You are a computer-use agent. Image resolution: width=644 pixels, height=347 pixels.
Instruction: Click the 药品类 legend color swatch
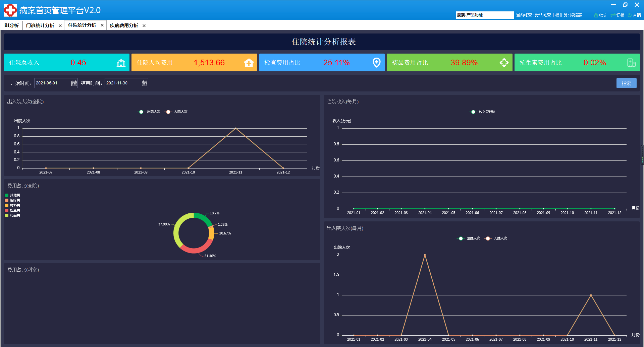coord(7,215)
